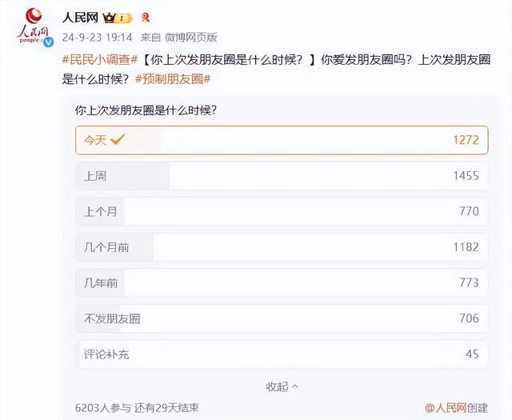Vote for 不发朋友圈
This screenshot has height=420, width=512.
click(282, 318)
